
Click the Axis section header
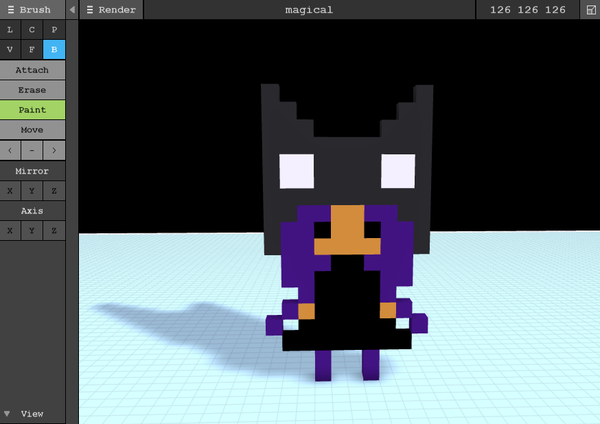32,211
